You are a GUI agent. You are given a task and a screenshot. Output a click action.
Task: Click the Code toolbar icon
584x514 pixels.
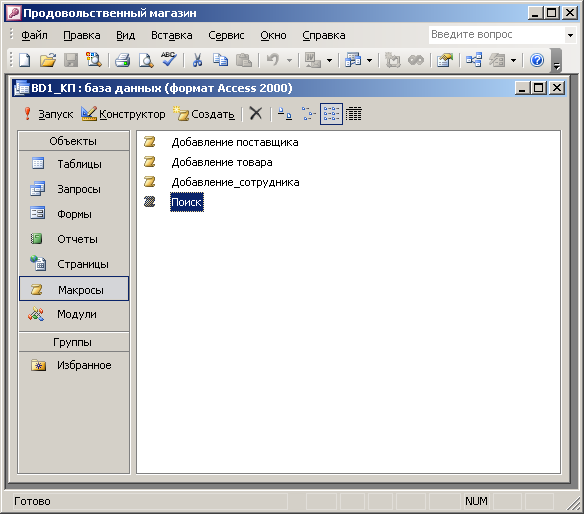tap(393, 60)
